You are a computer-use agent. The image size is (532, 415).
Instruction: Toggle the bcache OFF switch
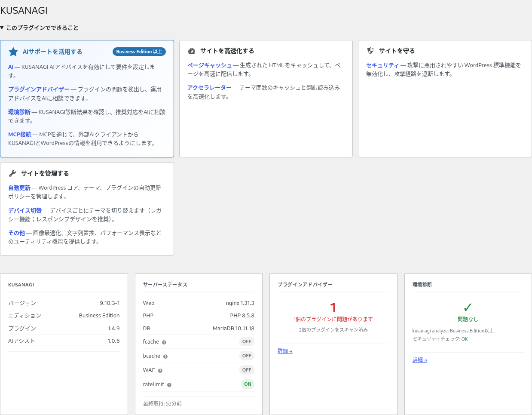click(x=247, y=356)
